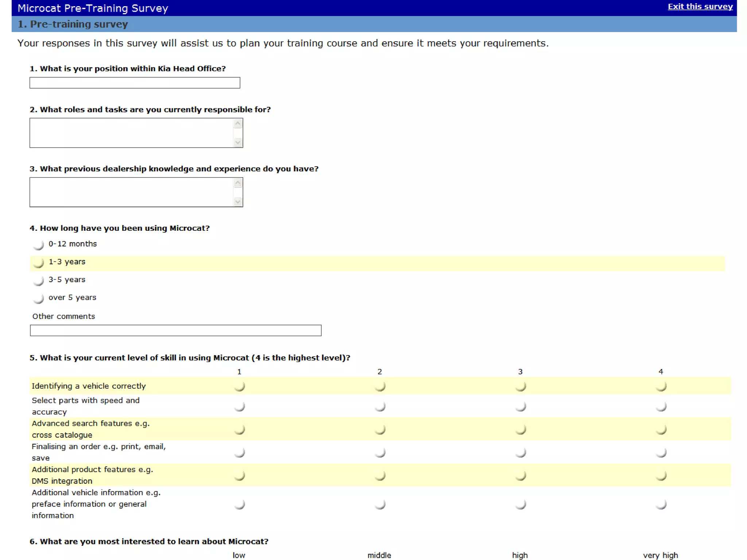This screenshot has height=560, width=747.
Task: Click the Other comments input box
Action: coord(175,330)
